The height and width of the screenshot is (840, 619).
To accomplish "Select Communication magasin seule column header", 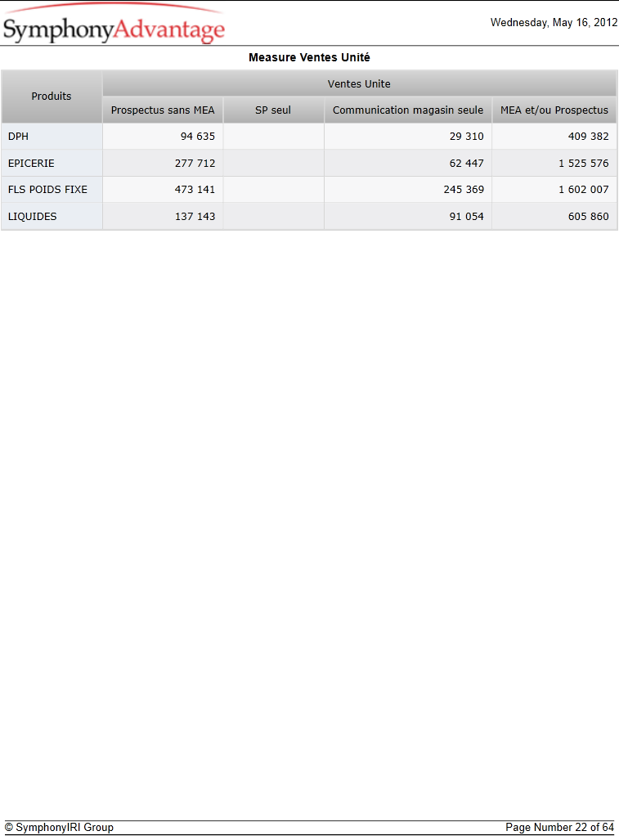I will pyautogui.click(x=407, y=110).
